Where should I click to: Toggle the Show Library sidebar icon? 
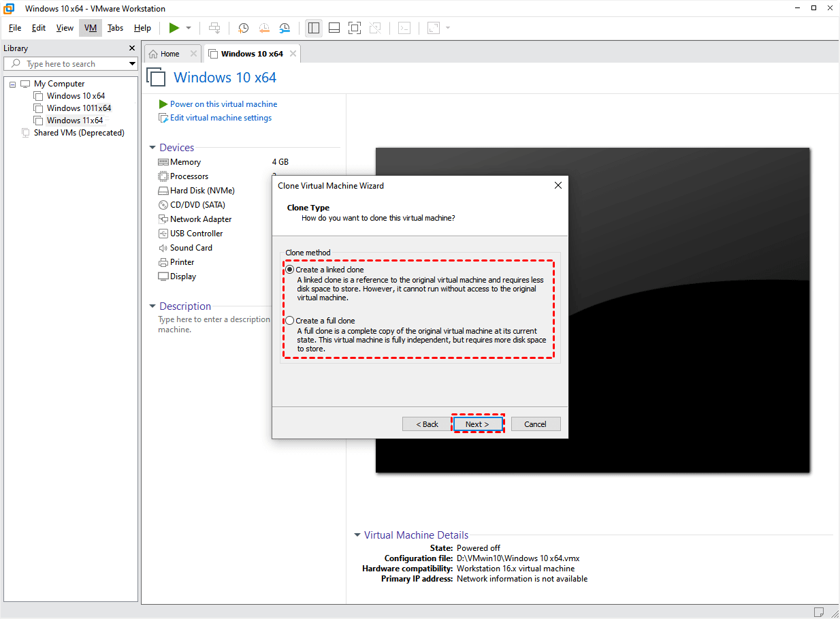point(314,28)
